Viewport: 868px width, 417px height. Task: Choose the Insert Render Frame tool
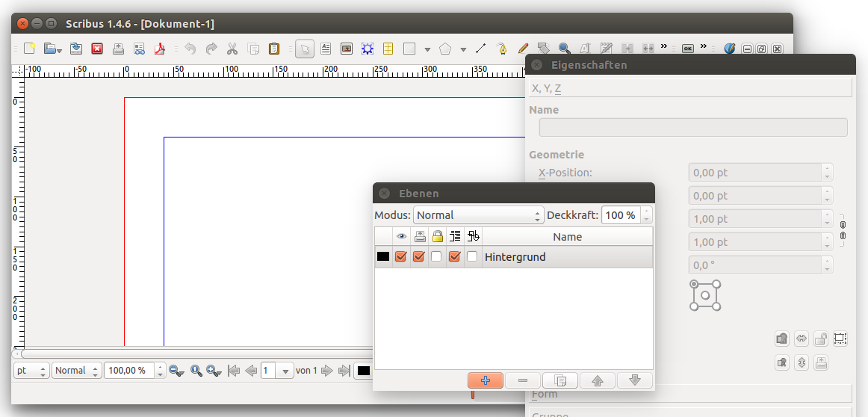[367, 49]
